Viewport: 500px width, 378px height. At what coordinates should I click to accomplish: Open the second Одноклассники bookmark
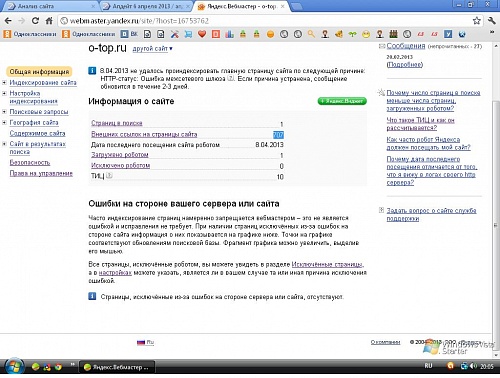(89, 34)
